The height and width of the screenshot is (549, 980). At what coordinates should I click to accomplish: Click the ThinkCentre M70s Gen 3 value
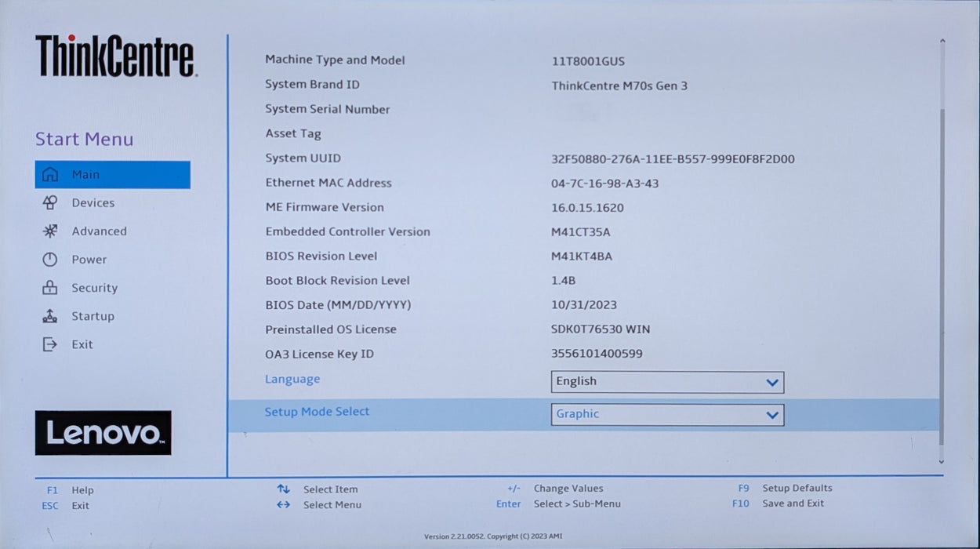[619, 86]
